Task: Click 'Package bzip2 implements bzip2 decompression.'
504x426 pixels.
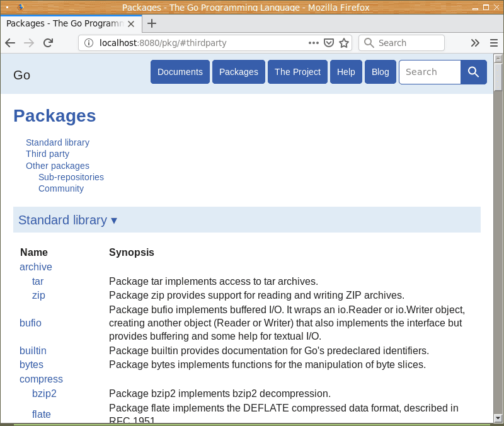Action: 220,393
